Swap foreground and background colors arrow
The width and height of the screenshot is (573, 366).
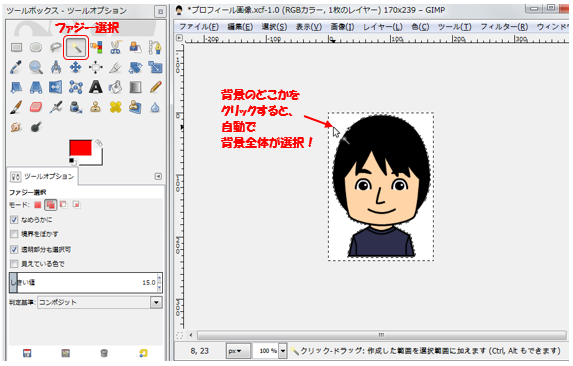click(x=99, y=143)
